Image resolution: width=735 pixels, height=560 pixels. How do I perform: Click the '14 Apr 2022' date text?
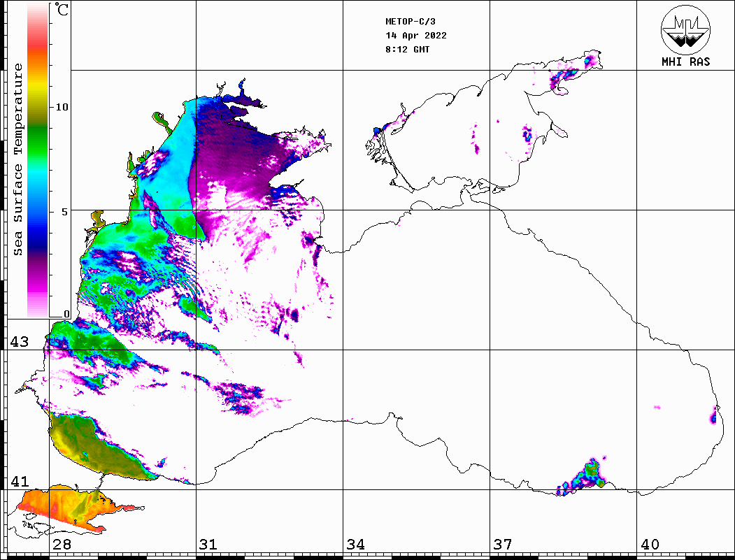point(416,36)
